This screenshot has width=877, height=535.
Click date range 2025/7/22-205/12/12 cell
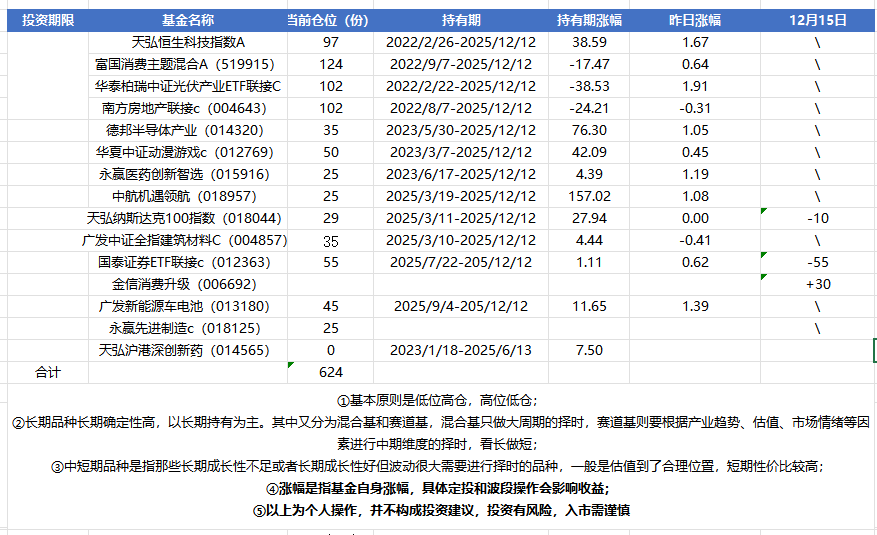[461, 262]
